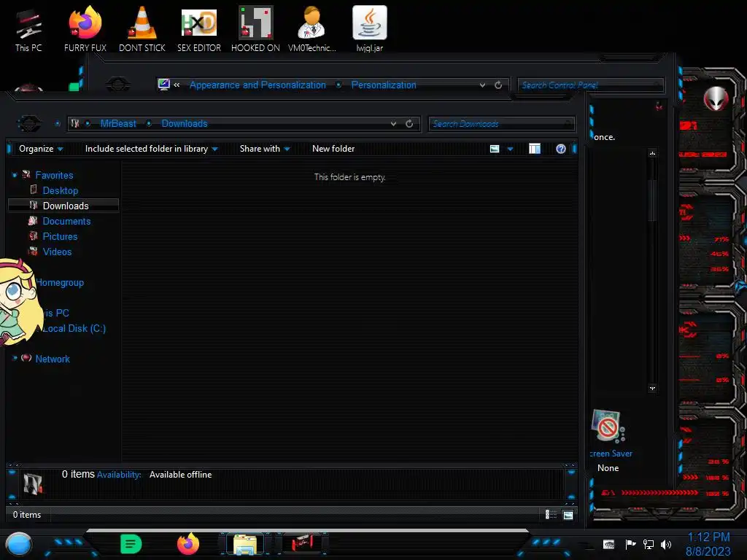The width and height of the screenshot is (747, 560).
Task: Click the Help icon in Explorer toolbar
Action: coord(561,149)
